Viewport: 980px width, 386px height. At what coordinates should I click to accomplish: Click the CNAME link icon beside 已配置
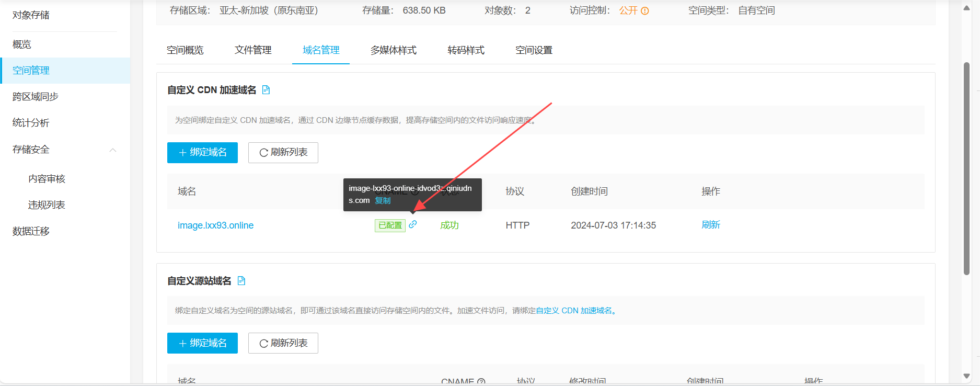tap(413, 224)
